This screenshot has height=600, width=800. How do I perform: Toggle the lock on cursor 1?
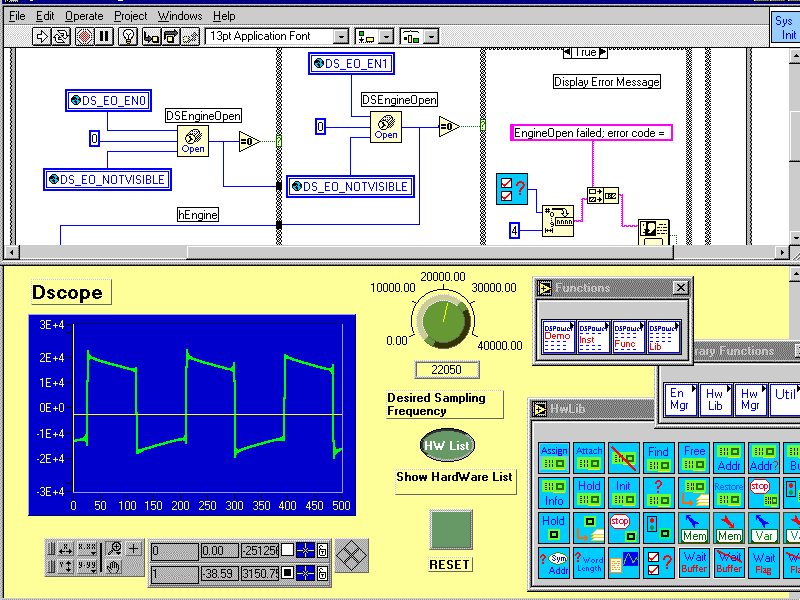click(323, 573)
